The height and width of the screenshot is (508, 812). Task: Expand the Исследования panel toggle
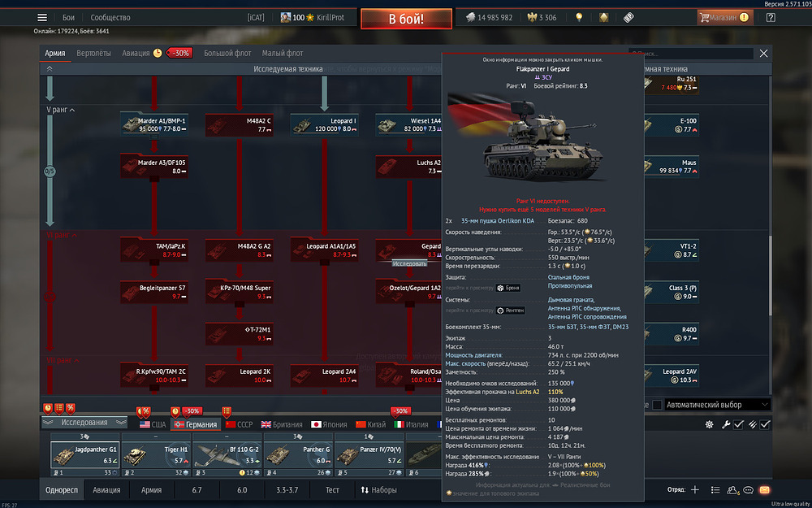pyautogui.click(x=84, y=423)
